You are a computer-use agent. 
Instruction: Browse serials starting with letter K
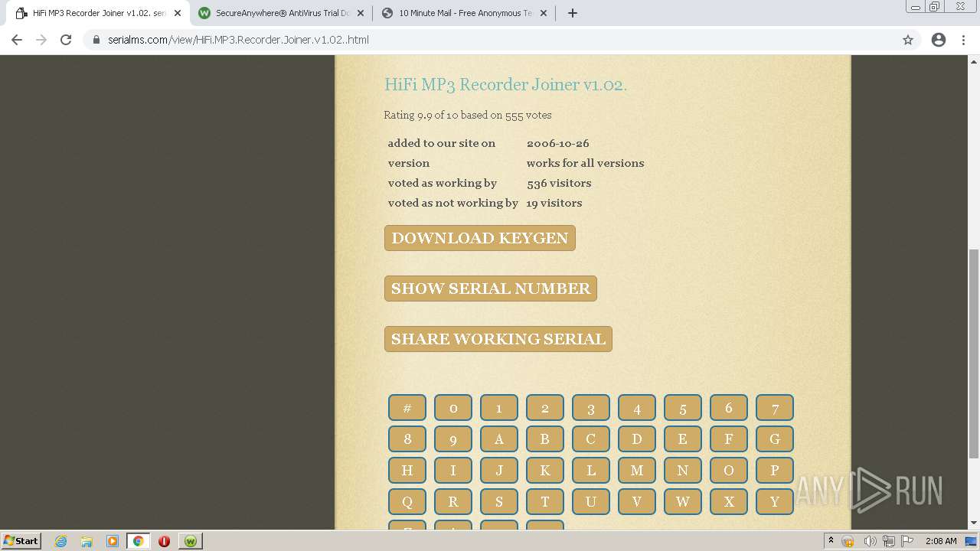pyautogui.click(x=545, y=471)
